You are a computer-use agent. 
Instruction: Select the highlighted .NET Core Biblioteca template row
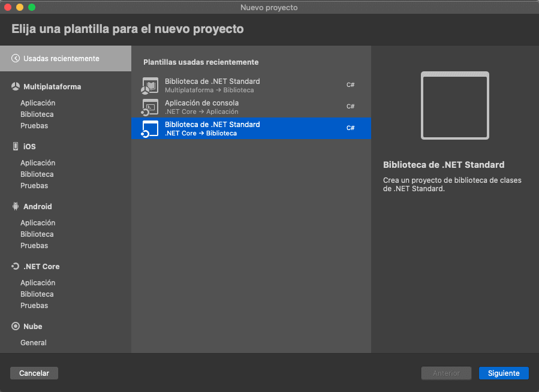click(x=251, y=128)
